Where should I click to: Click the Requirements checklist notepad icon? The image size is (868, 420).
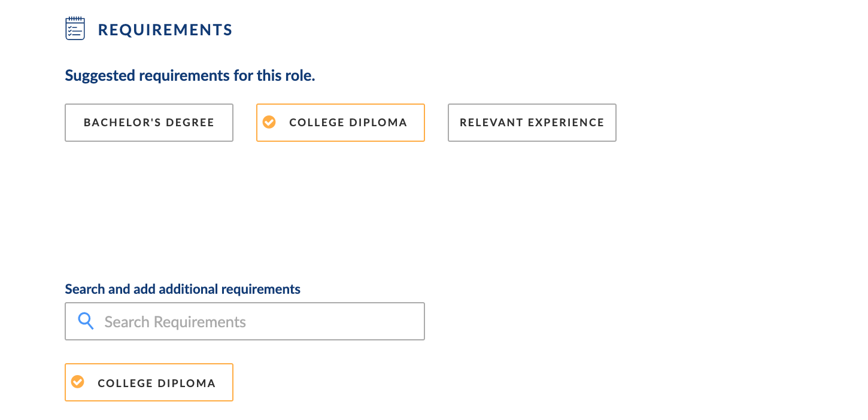click(75, 29)
